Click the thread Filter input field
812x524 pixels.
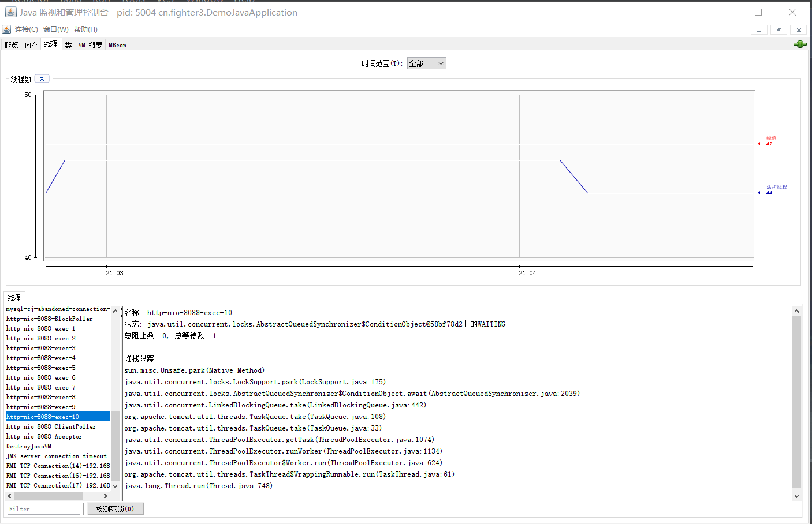[43, 509]
